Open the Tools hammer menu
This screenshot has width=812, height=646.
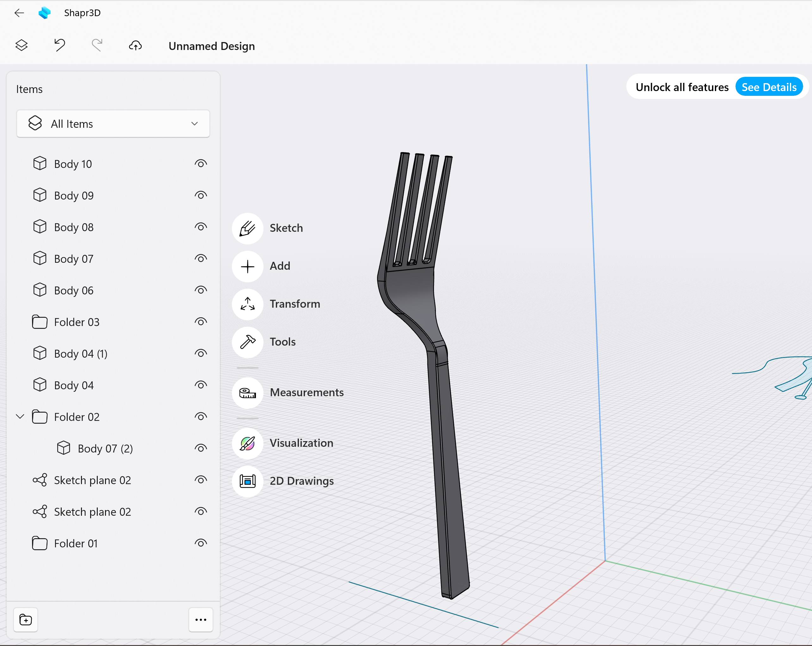(x=247, y=342)
